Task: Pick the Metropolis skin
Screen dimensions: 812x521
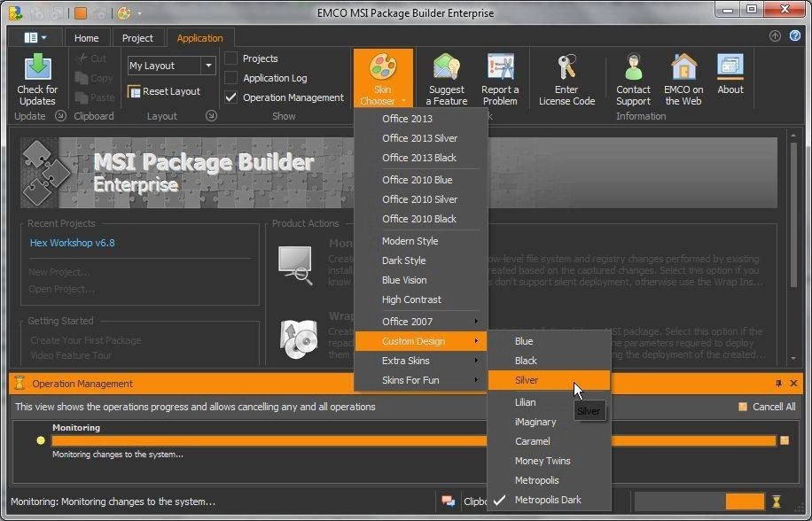Action: coord(549,480)
